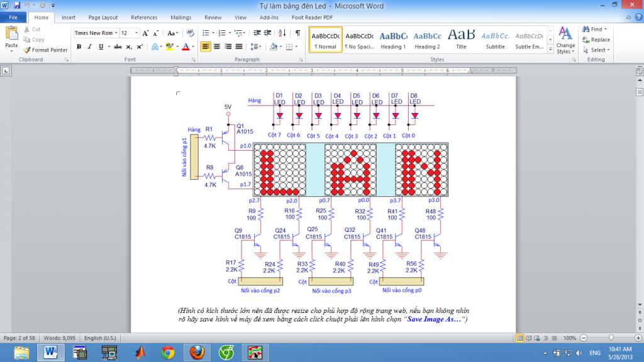Click the Find button

coord(595,29)
